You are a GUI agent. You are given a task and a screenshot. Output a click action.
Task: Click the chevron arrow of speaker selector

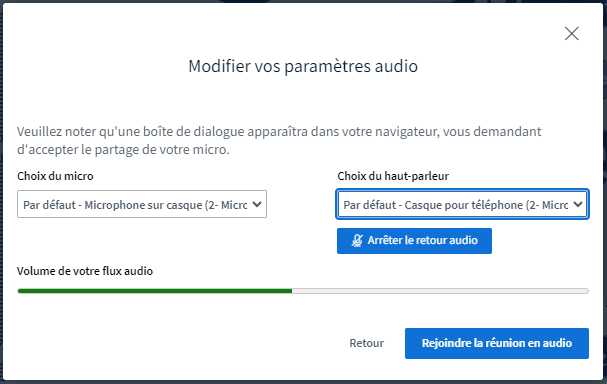[578, 204]
